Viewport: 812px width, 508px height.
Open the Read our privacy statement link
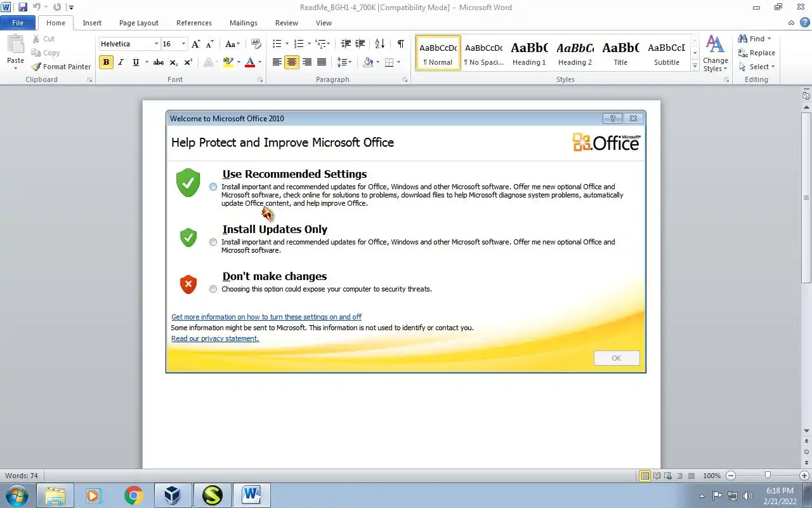click(x=215, y=338)
